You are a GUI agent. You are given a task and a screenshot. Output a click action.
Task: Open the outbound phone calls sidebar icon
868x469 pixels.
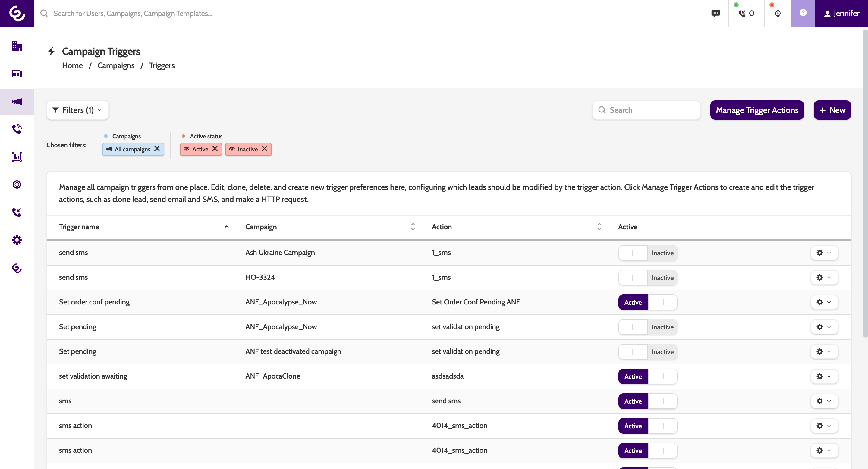[17, 129]
